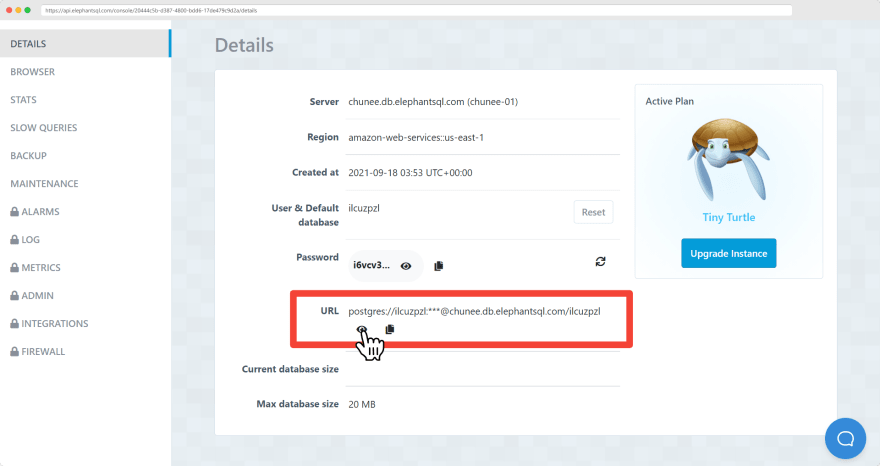The image size is (880, 466).
Task: Click the Current database size label
Action: [x=290, y=369]
